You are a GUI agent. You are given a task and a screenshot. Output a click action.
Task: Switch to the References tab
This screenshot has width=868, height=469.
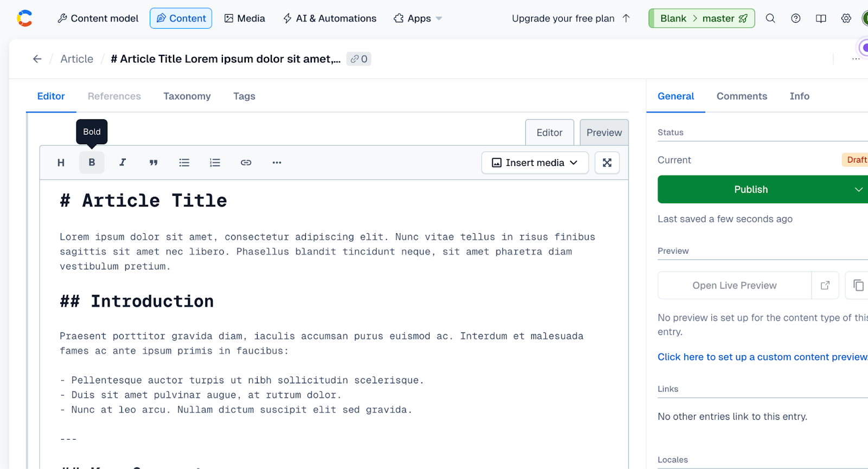point(114,96)
